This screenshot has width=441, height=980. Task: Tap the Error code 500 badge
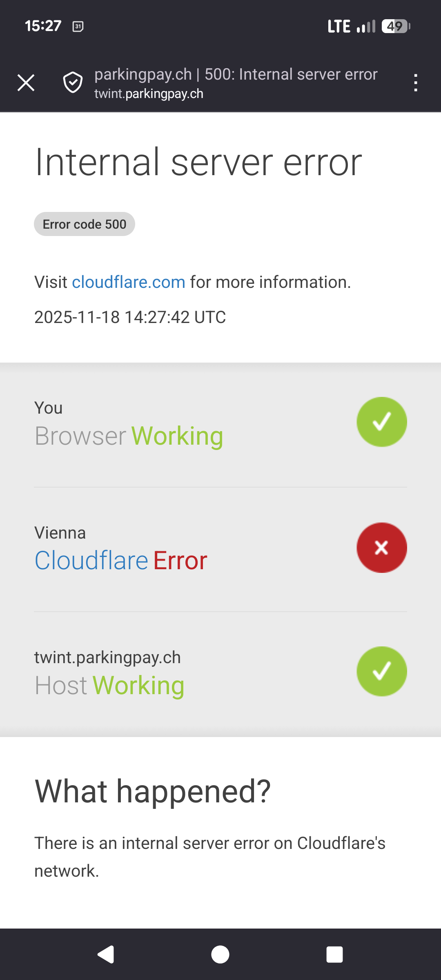coord(85,224)
